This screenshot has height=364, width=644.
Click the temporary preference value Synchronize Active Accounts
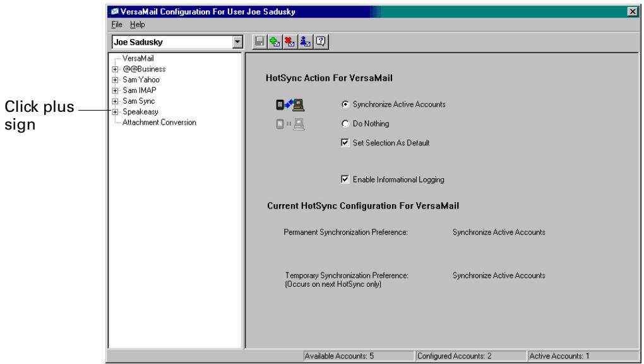pos(499,276)
